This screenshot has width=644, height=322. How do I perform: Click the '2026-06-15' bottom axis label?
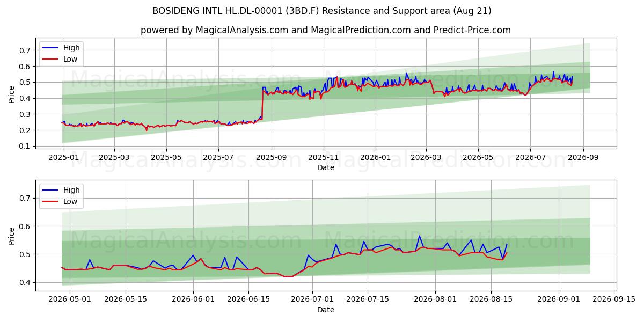click(x=248, y=300)
